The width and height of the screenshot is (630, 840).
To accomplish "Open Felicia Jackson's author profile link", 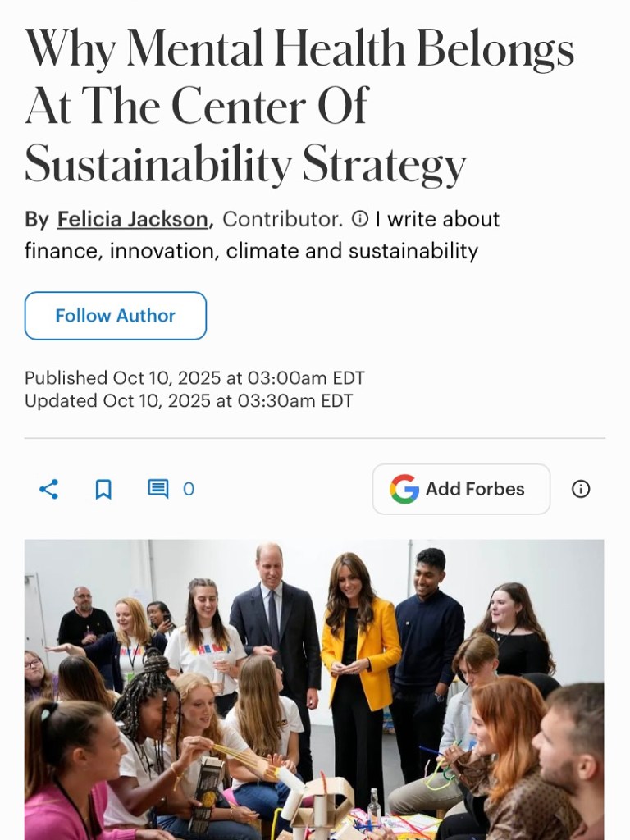I will [x=132, y=220].
